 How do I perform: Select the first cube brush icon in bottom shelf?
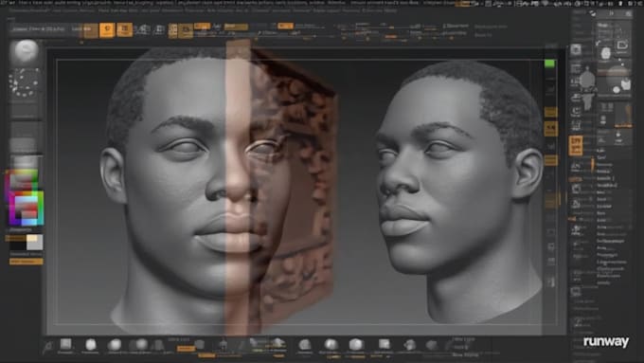pos(65,344)
